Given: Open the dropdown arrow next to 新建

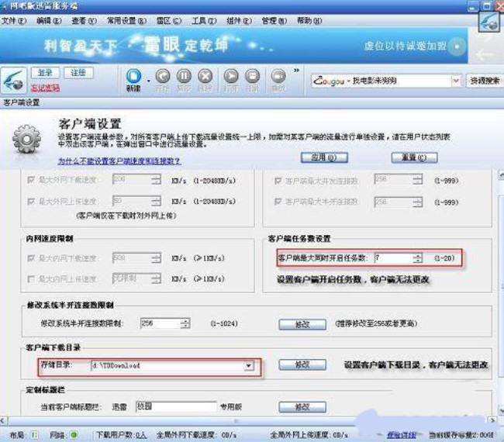Looking at the screenshot, I should point(148,81).
